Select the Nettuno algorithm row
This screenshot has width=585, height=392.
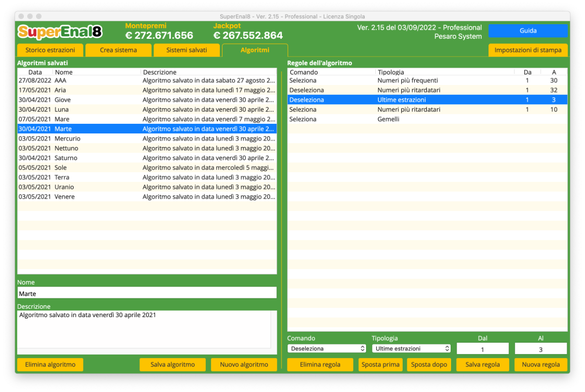pos(147,148)
